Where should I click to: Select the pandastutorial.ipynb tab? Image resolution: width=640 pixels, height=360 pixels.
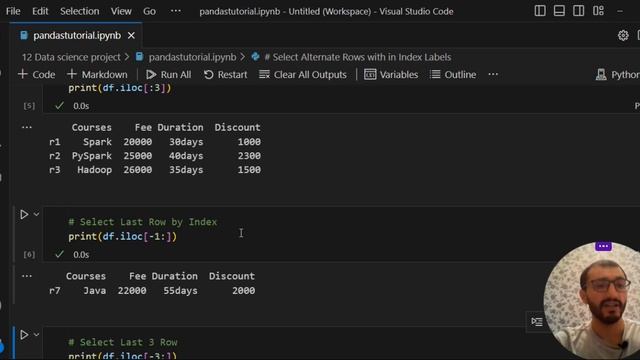click(77, 36)
